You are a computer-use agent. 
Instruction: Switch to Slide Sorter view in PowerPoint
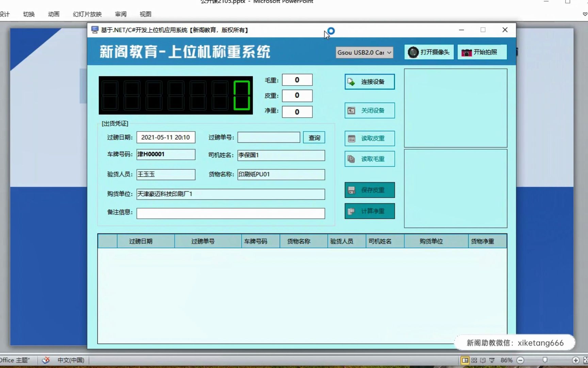[474, 360]
